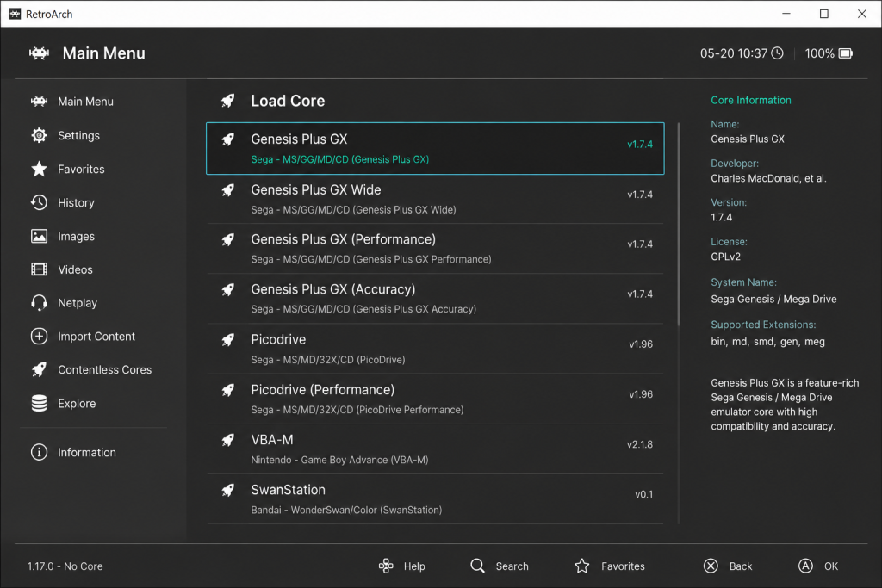The image size is (882, 588).
Task: Click the History clock icon
Action: (39, 202)
